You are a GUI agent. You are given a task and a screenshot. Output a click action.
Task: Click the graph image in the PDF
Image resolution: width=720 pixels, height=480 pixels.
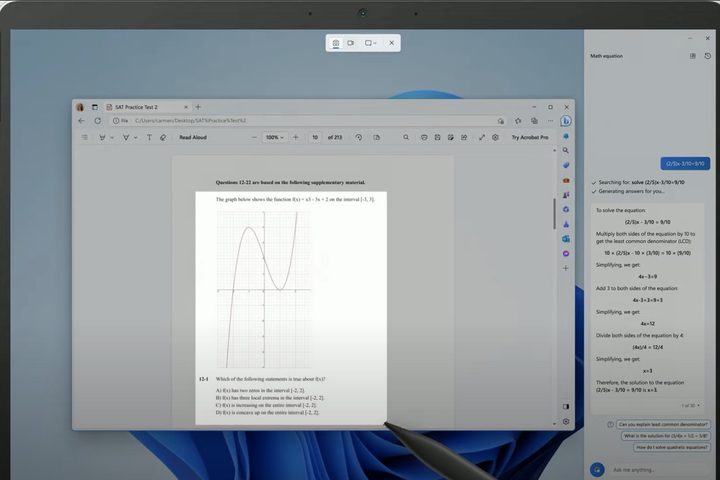tap(264, 289)
